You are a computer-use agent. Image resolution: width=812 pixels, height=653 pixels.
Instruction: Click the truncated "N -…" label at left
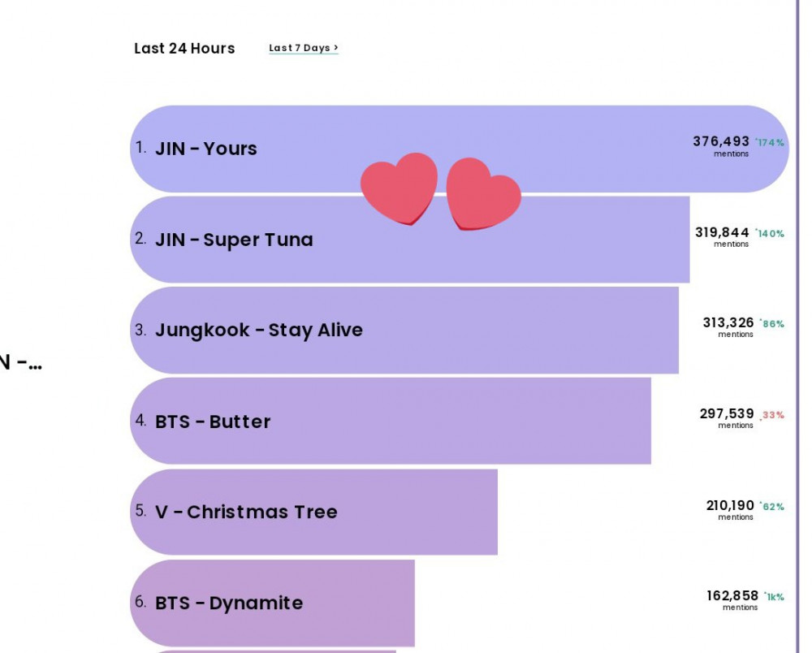[20, 363]
